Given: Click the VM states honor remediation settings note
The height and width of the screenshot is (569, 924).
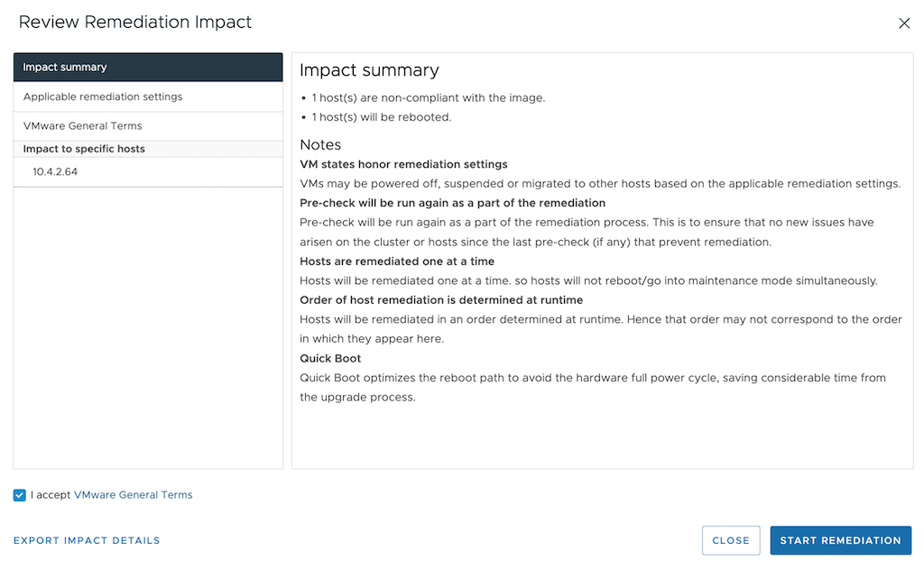Looking at the screenshot, I should click(x=403, y=164).
